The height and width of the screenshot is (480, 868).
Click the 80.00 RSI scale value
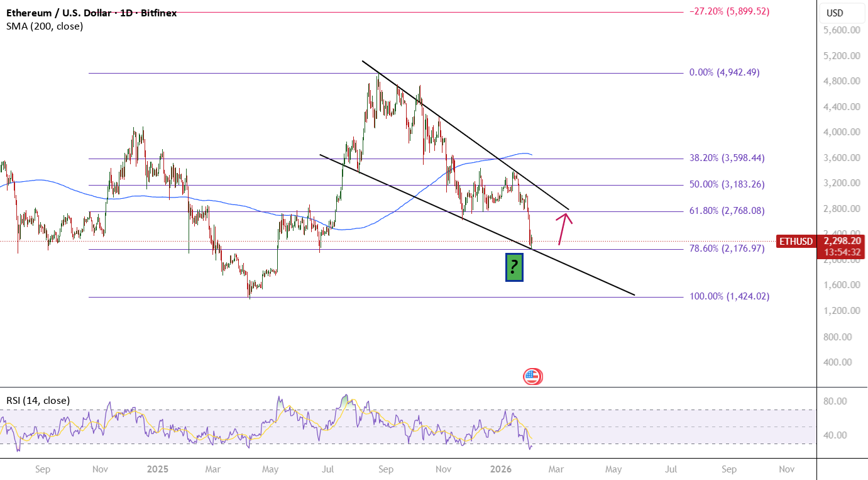coord(835,401)
